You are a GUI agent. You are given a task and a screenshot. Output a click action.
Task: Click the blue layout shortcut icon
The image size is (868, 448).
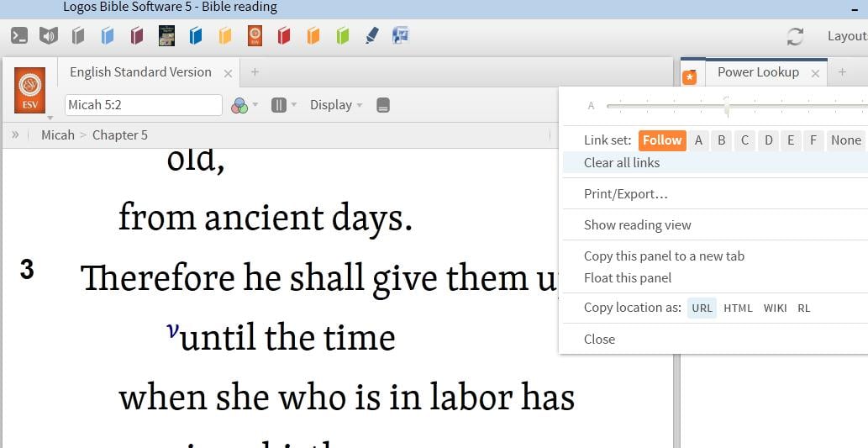click(x=400, y=35)
